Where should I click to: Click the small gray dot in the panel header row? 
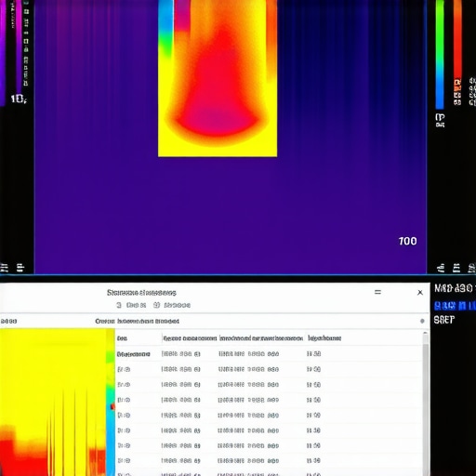(422, 321)
